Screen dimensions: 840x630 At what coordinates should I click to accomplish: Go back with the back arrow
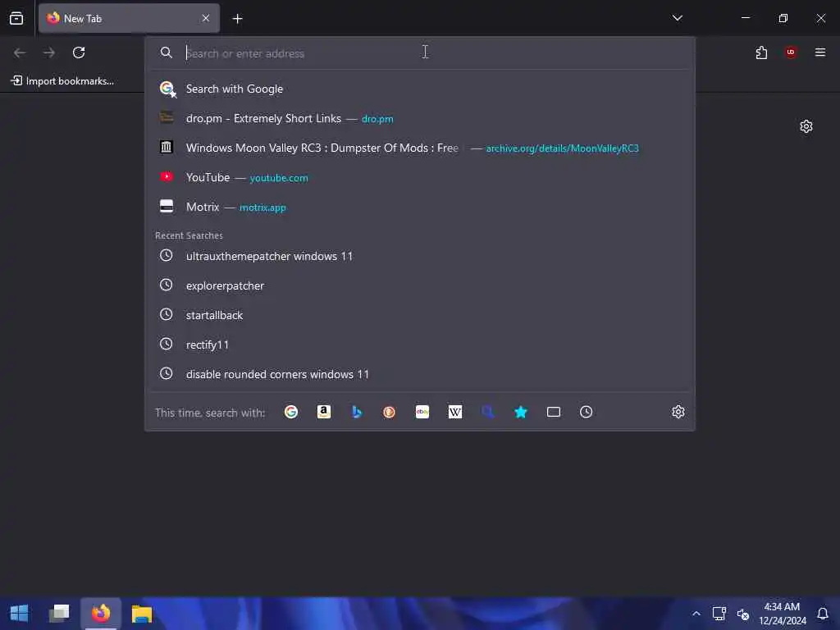point(20,52)
